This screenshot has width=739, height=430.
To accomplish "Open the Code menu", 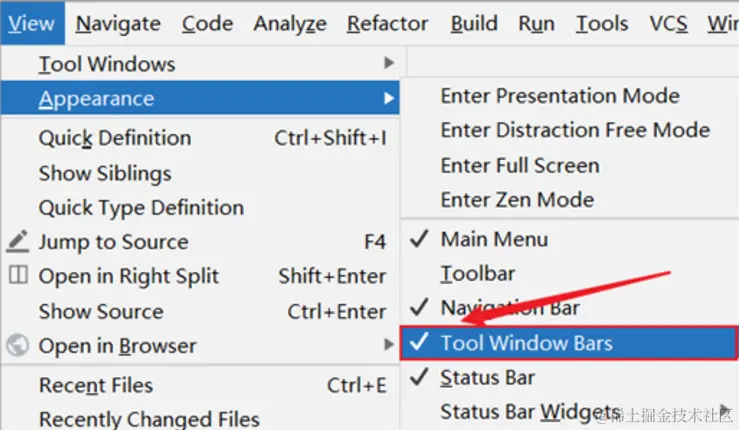I will [208, 23].
